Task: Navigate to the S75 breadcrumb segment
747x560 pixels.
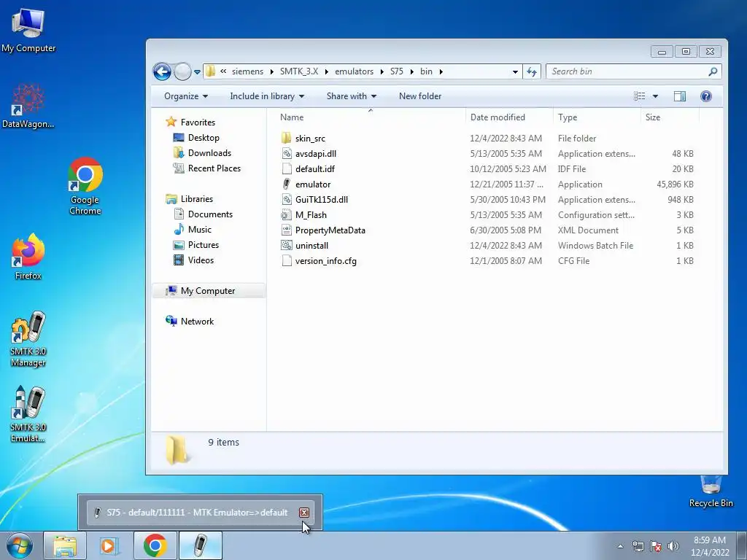Action: point(396,71)
